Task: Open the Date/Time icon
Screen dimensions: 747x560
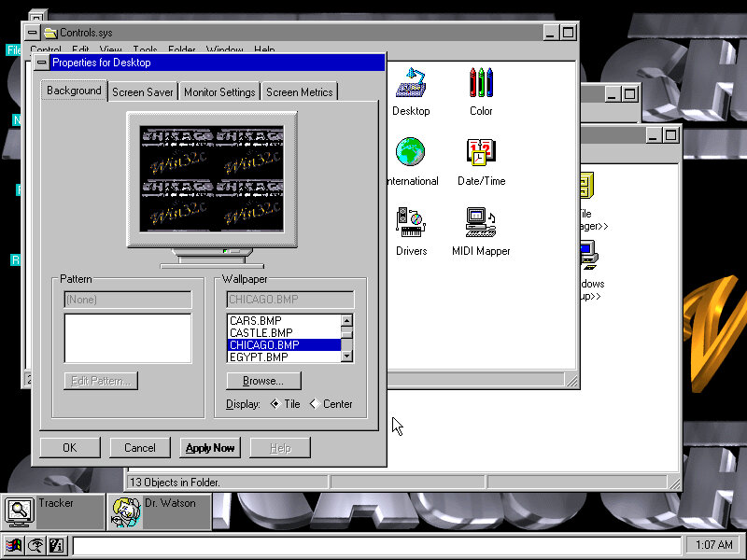Action: (481, 153)
